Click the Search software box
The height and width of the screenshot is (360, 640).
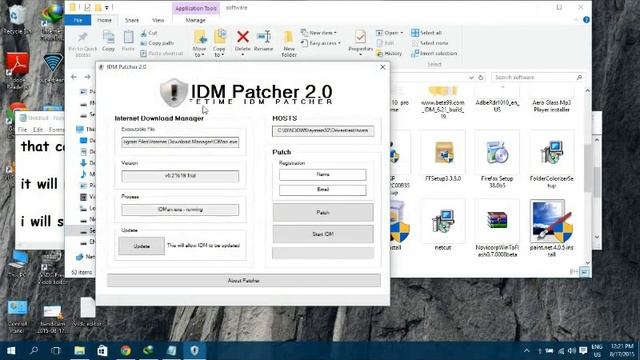pos(537,77)
